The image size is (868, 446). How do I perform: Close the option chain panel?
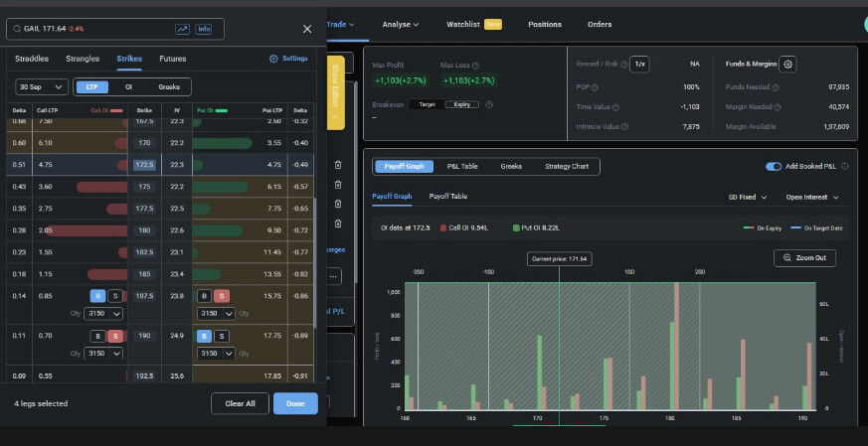tap(306, 30)
